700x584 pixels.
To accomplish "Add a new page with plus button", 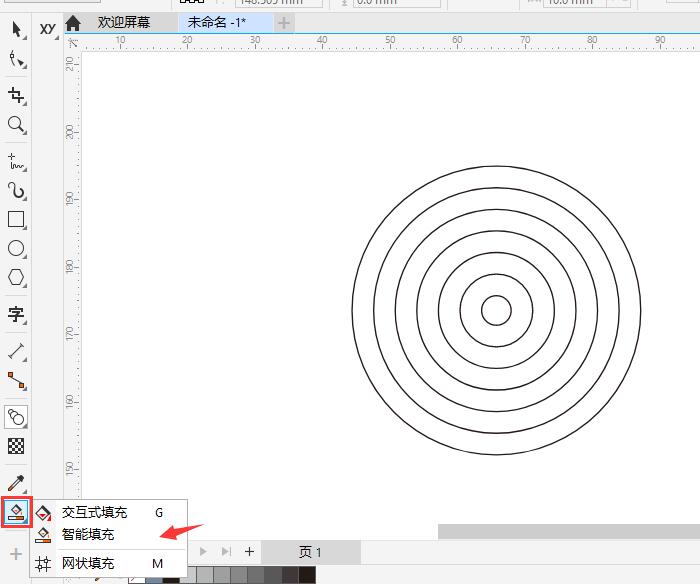I will coord(249,552).
